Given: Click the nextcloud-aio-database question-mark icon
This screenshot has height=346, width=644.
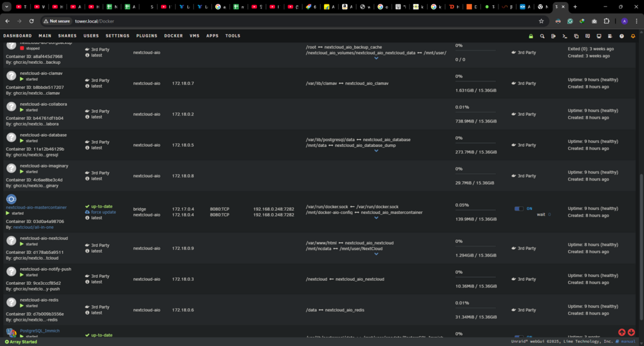Looking at the screenshot, I should click(11, 137).
